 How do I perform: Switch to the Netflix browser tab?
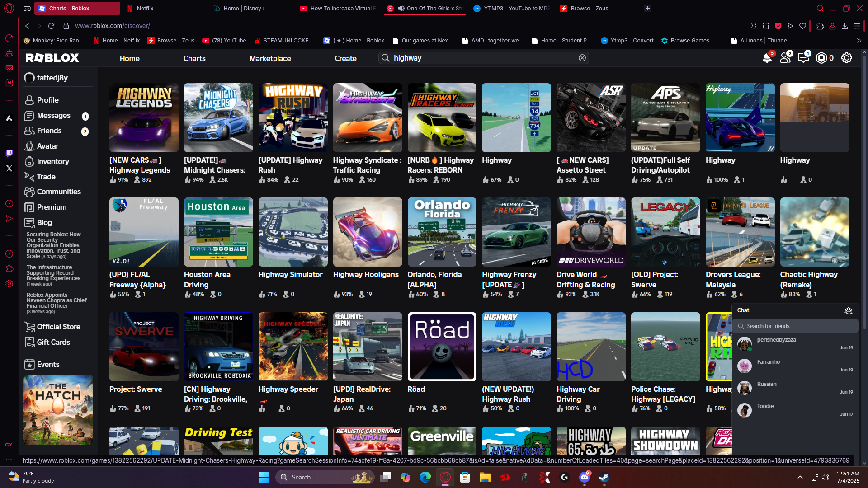[x=145, y=8]
